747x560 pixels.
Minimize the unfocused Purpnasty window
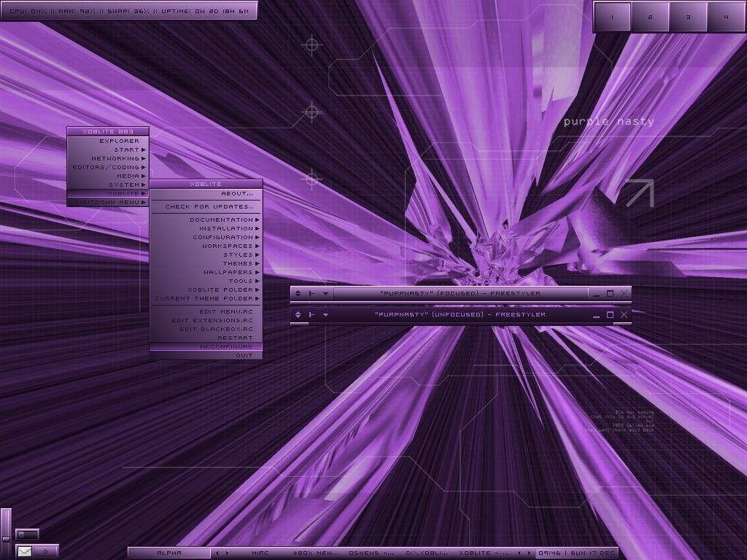(597, 316)
